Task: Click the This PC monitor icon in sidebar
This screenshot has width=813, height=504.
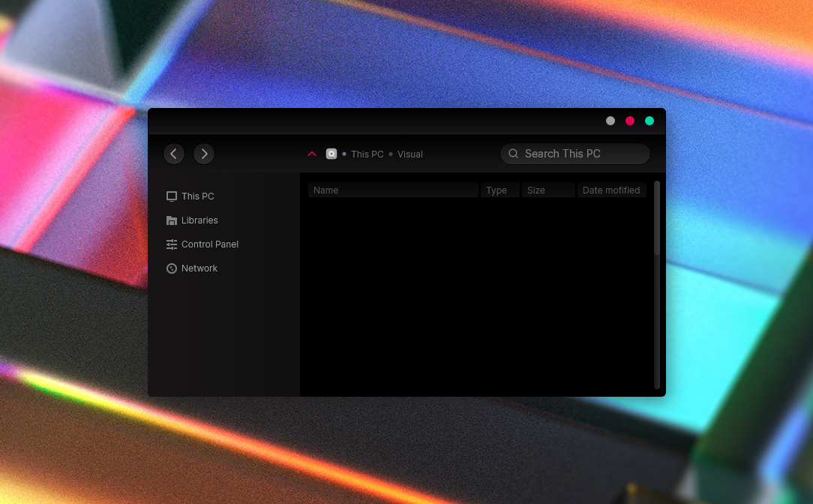Action: click(172, 196)
